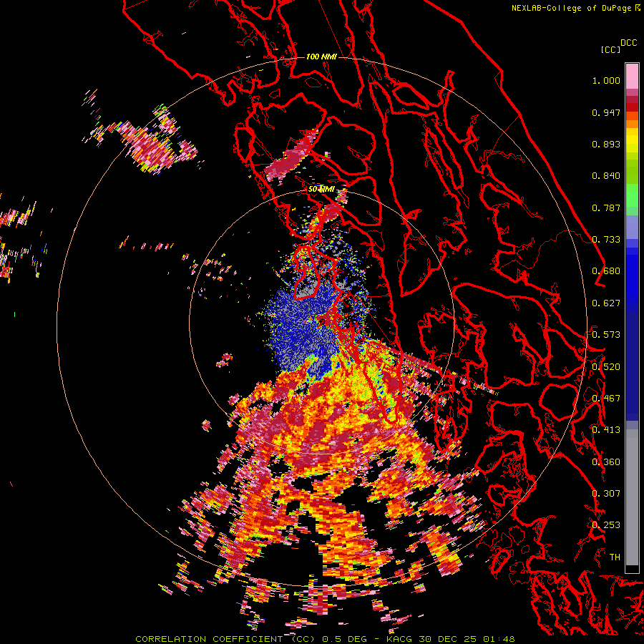The image size is (644, 644).
Task: Click the 1.000 value on color scale
Action: (x=606, y=80)
